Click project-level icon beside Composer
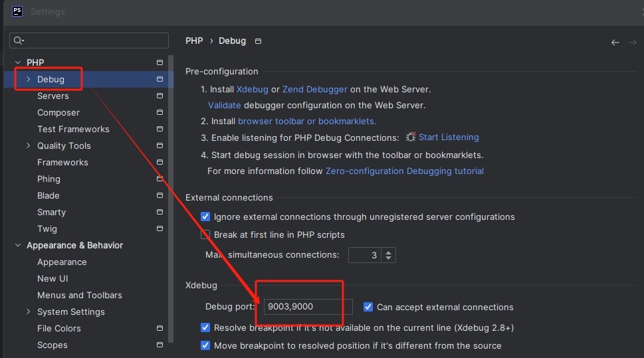 click(x=160, y=113)
